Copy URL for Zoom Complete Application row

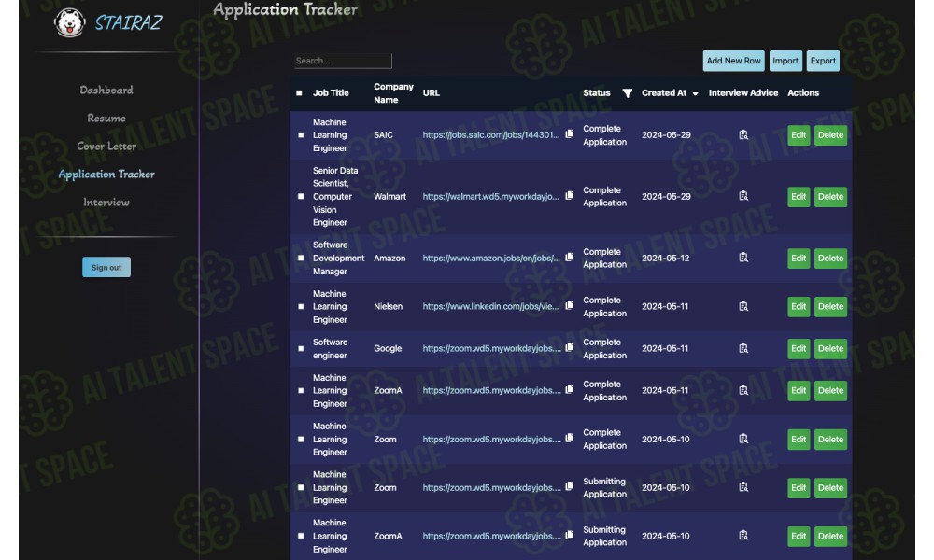[x=570, y=438]
